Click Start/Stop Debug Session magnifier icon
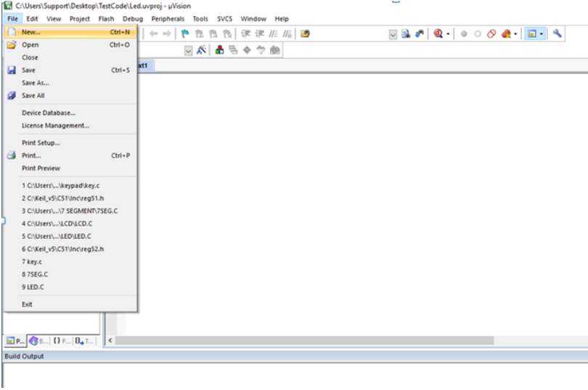The image size is (588, 390). click(x=438, y=34)
